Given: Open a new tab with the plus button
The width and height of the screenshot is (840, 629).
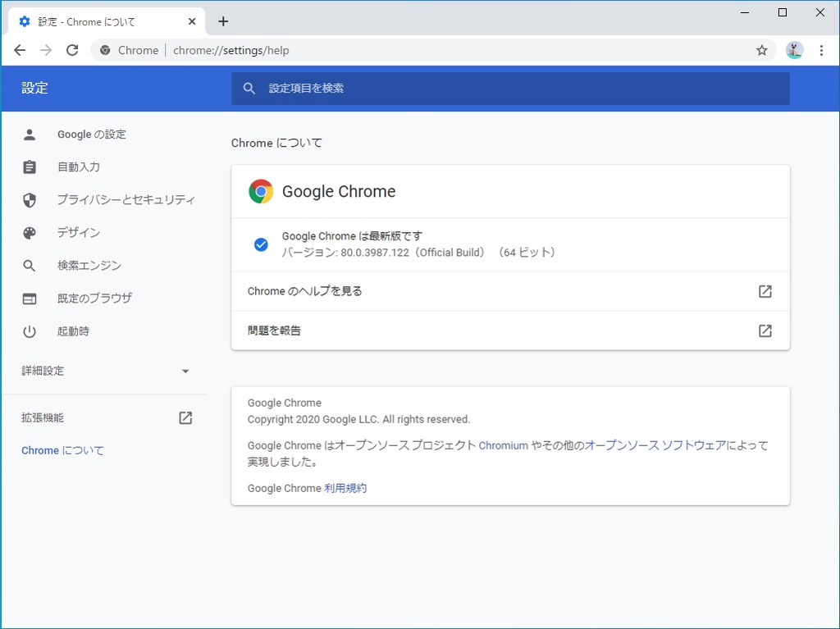Looking at the screenshot, I should [222, 21].
